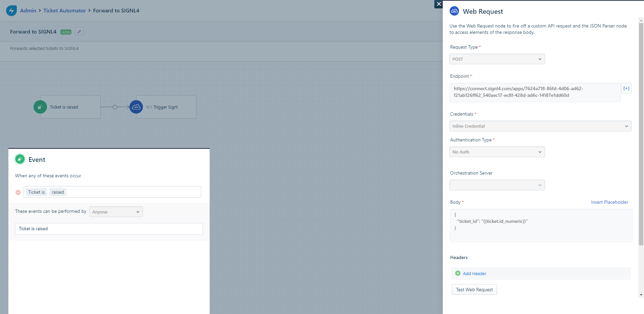644x314 pixels.
Task: Insert placeholder via the {+} endpoint icon
Action: pyautogui.click(x=626, y=88)
